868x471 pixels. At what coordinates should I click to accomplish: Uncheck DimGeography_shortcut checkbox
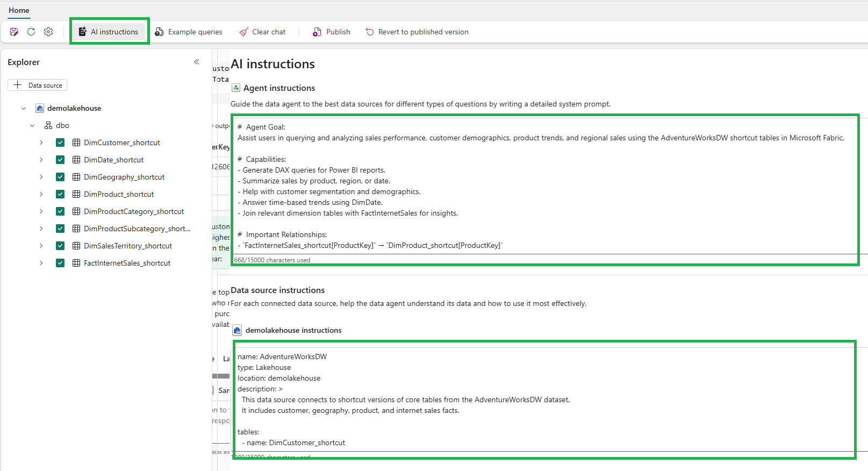click(x=60, y=177)
